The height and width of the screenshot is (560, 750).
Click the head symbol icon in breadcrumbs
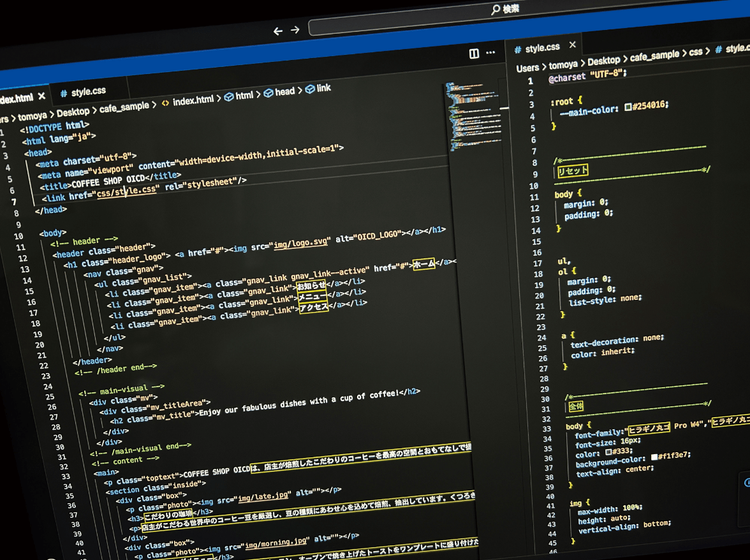[x=268, y=93]
